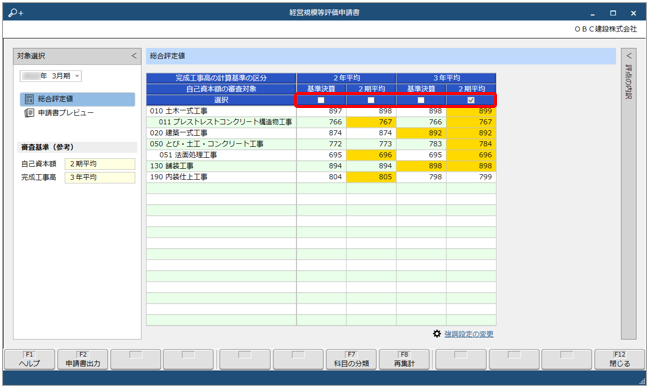Image resolution: width=650 pixels, height=388 pixels.
Task: Click the search plus icon in title bar
Action: [x=15, y=13]
